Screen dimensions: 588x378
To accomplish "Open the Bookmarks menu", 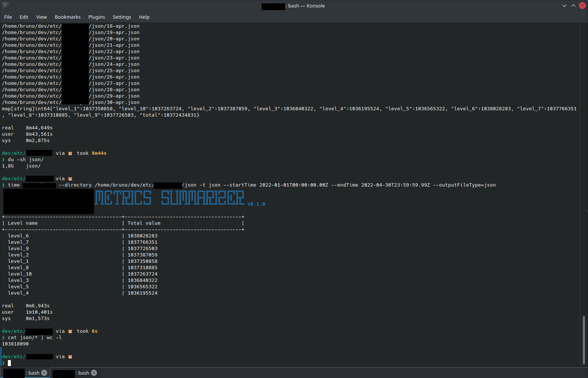I will (x=68, y=17).
